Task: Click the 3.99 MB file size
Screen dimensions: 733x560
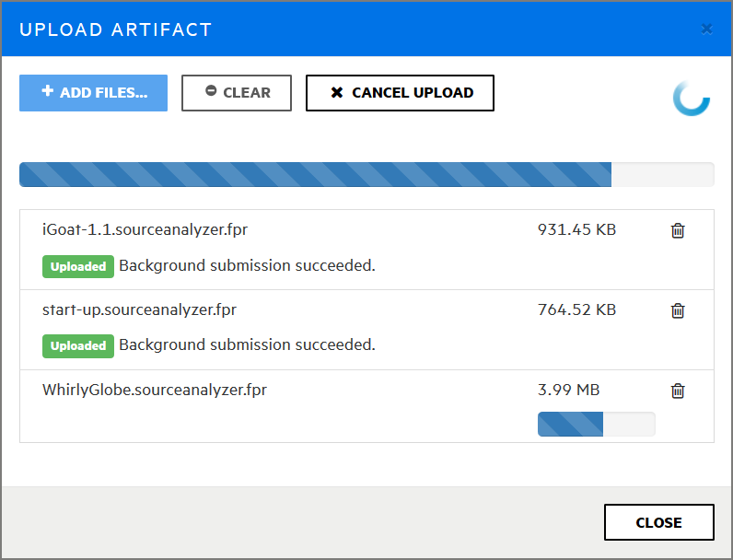Action: click(568, 390)
